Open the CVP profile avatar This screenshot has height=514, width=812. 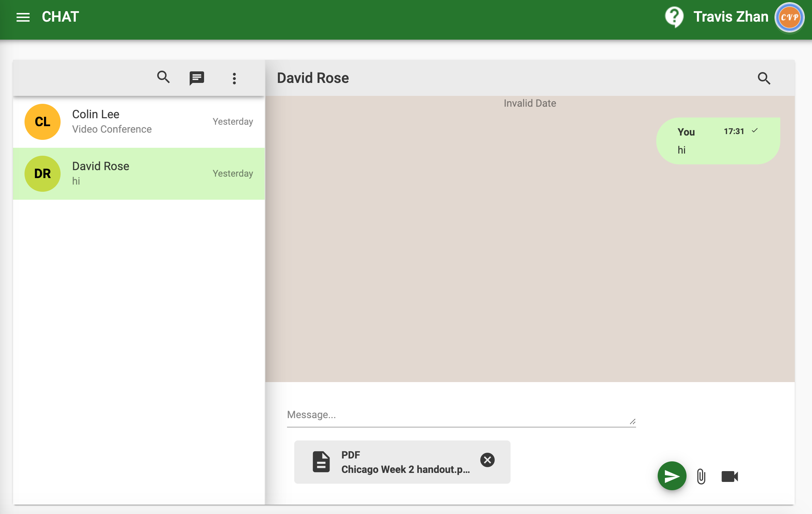789,17
